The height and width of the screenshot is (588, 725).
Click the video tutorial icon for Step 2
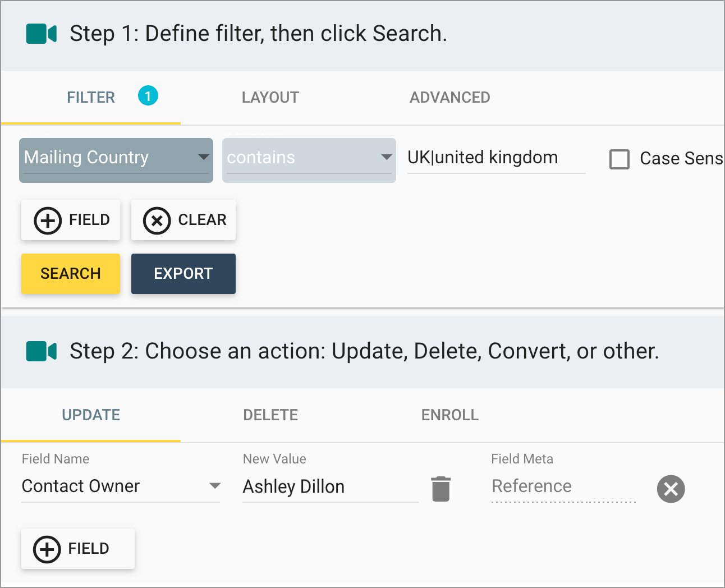coord(42,351)
